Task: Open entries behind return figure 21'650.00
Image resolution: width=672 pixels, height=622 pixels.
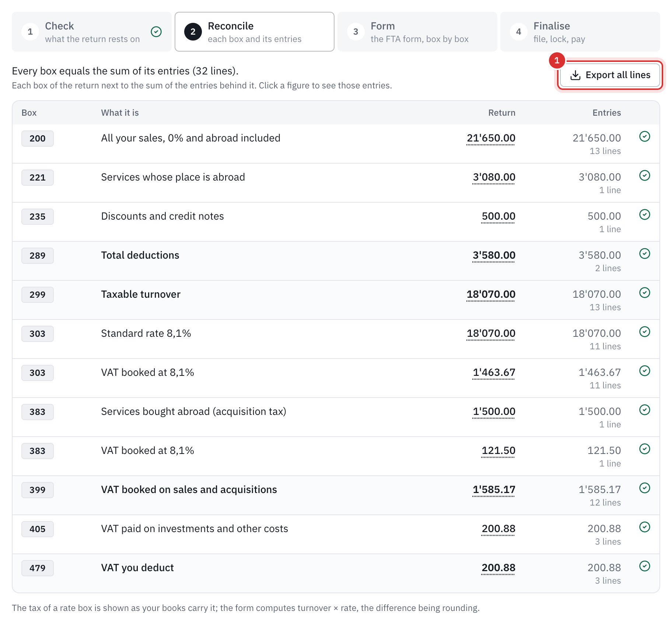Action: (x=491, y=138)
